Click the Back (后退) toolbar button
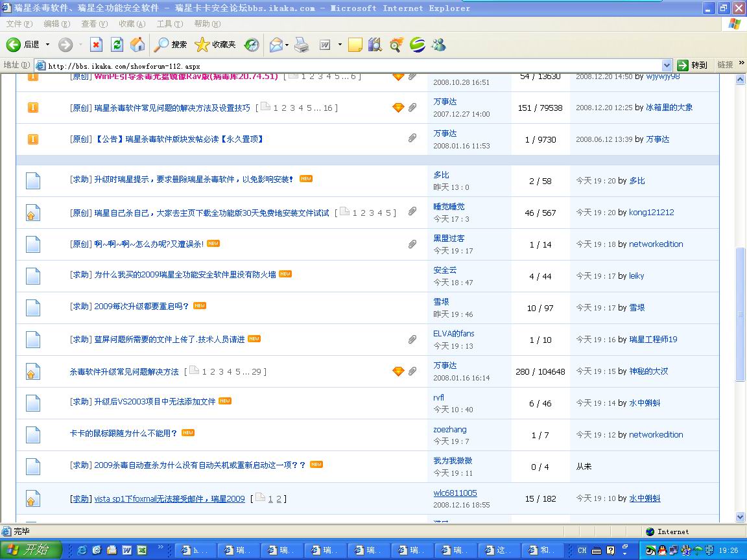 coord(23,45)
